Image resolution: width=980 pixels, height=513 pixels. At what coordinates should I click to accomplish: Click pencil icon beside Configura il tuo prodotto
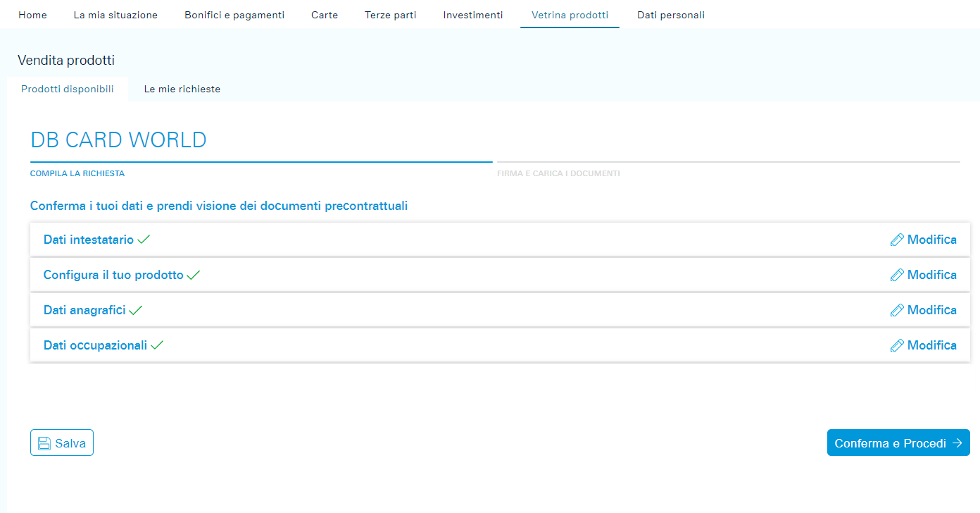pos(897,276)
